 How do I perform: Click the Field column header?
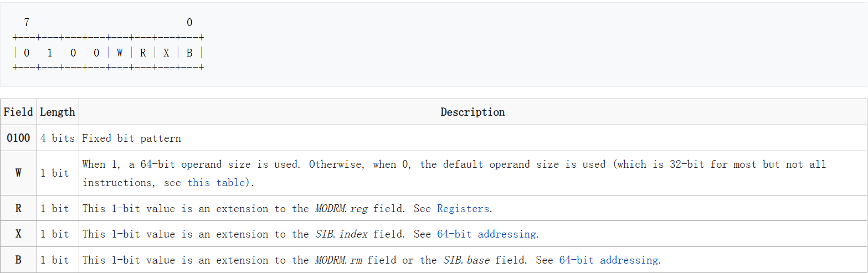[18, 112]
